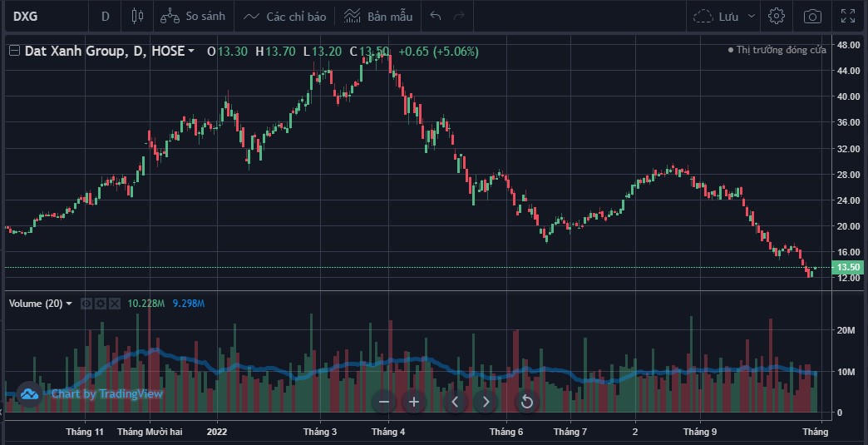Image resolution: width=868 pixels, height=445 pixels.
Task: Expand the Volume (20) dropdown arrow
Action: pos(69,304)
